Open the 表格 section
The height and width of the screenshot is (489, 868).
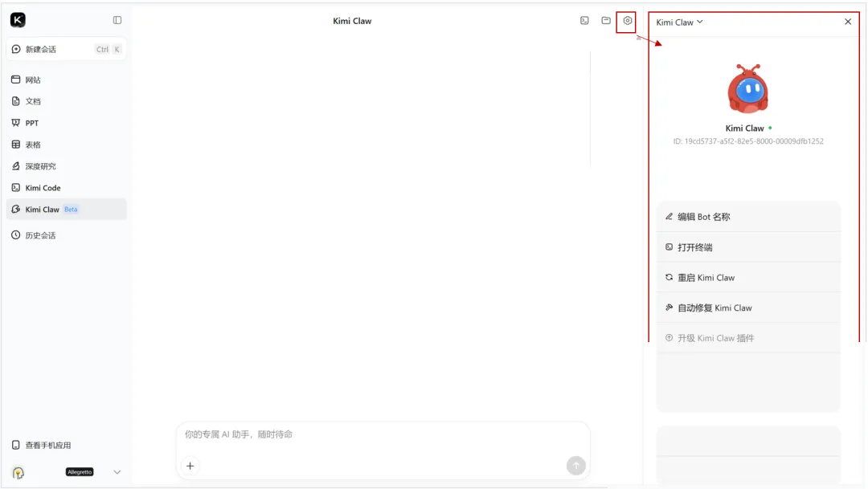coord(67,145)
